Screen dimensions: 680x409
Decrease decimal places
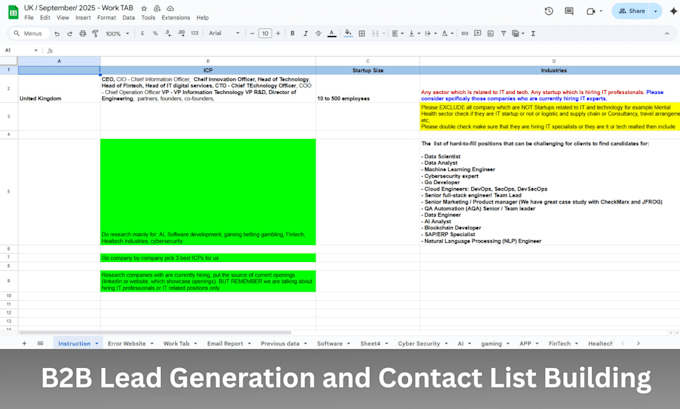pyautogui.click(x=168, y=33)
